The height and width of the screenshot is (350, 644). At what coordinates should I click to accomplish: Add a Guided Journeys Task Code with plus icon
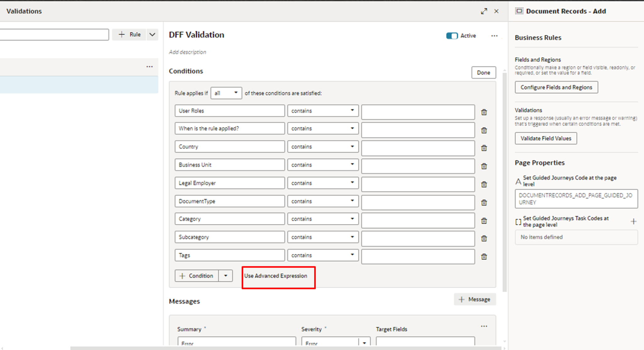point(634,222)
